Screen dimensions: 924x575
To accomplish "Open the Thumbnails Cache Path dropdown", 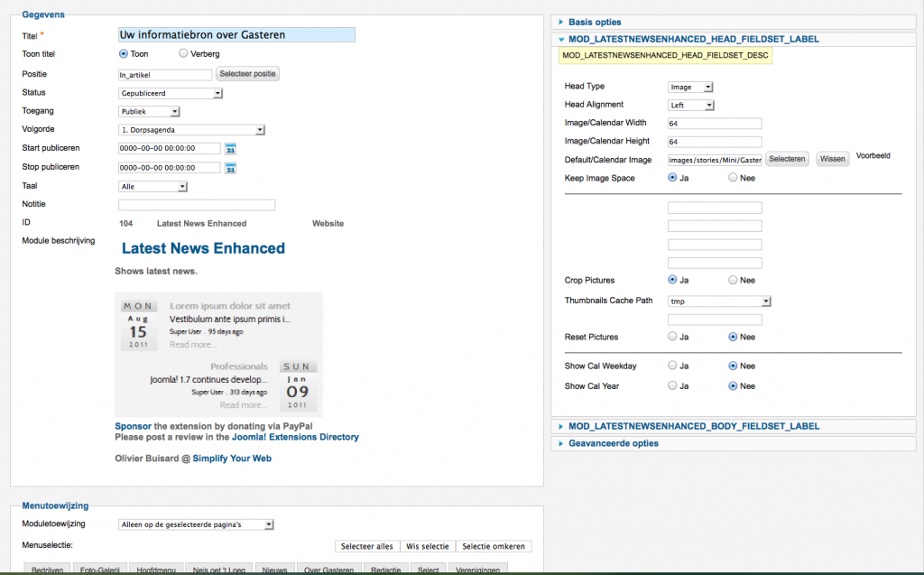I will pyautogui.click(x=719, y=301).
